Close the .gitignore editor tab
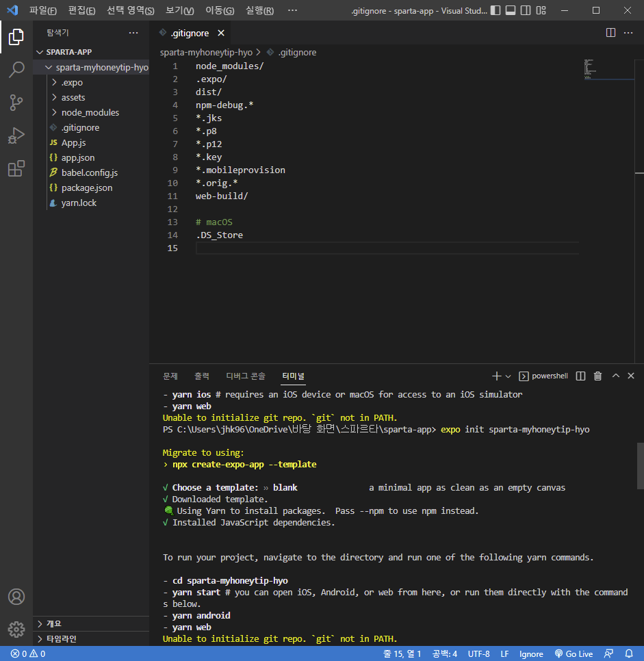 [221, 33]
